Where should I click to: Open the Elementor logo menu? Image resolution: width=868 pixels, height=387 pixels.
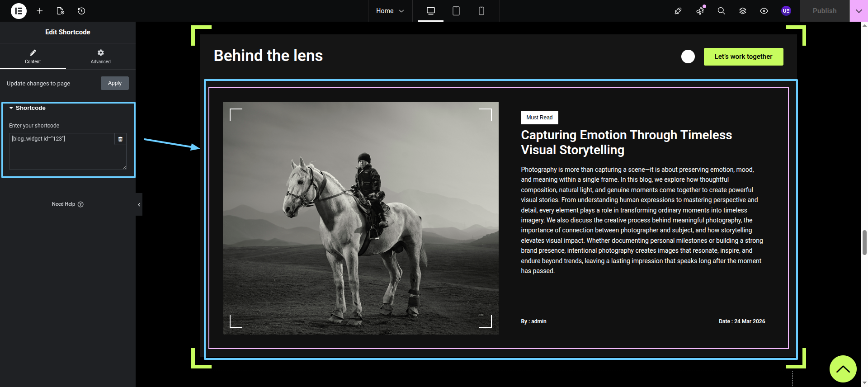point(19,11)
